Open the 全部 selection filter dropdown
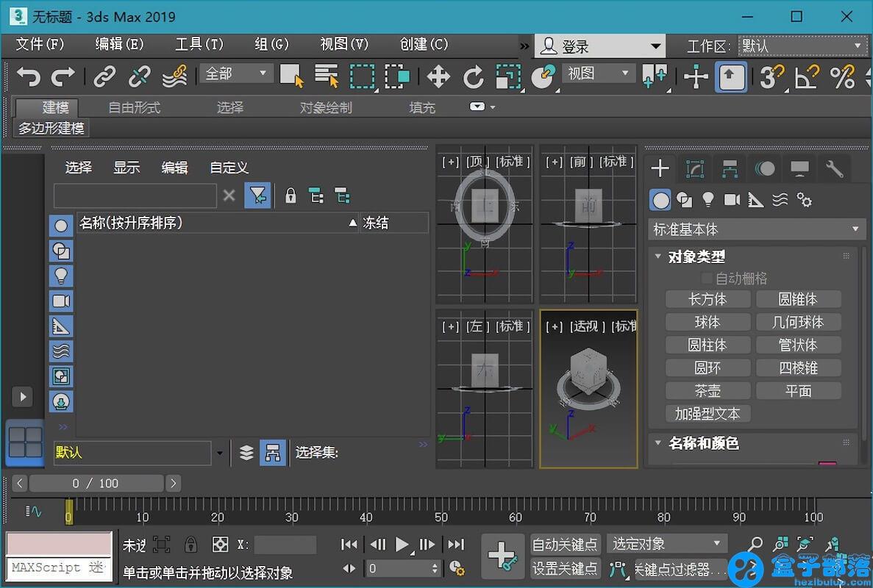The image size is (873, 588). coord(236,73)
